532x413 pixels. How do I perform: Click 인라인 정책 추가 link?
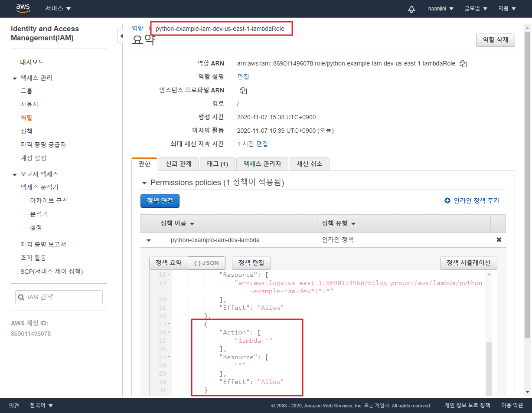477,201
